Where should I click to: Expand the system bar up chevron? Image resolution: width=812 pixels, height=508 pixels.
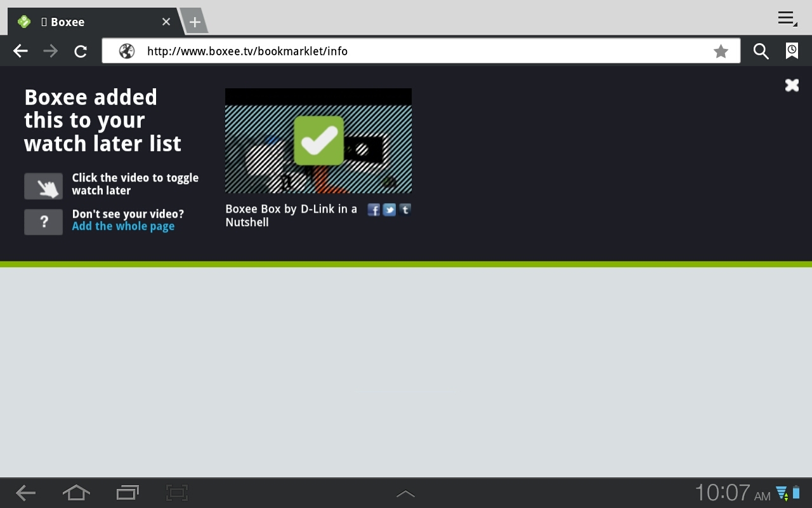405,493
